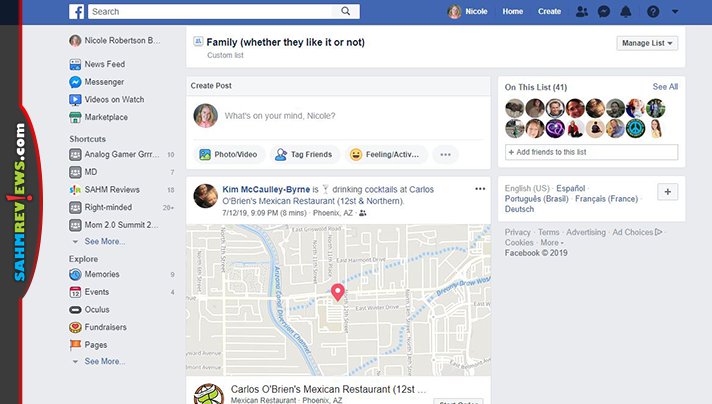Click the Photo/Video button
The height and width of the screenshot is (404, 712).
tap(229, 155)
